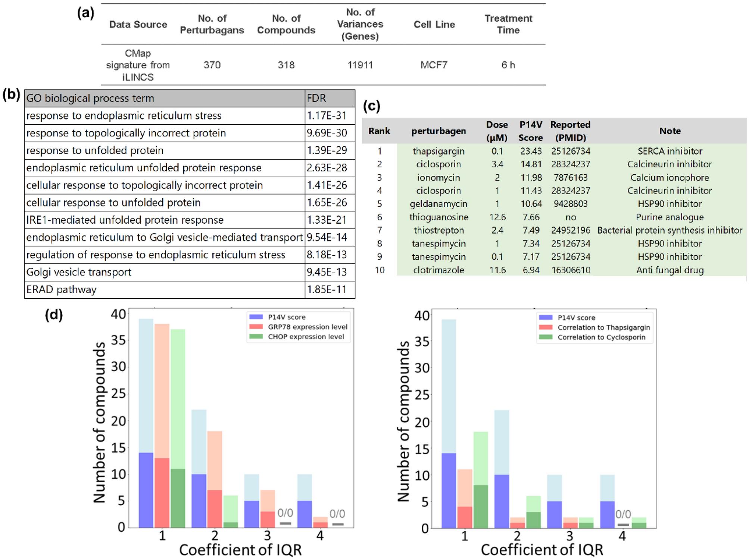Click thapsigargin in the perturbagen column
Viewport: 749px width, 560px height.
(x=439, y=151)
